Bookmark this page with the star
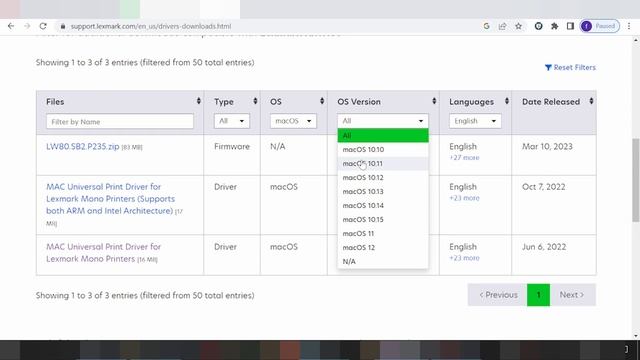 point(518,26)
